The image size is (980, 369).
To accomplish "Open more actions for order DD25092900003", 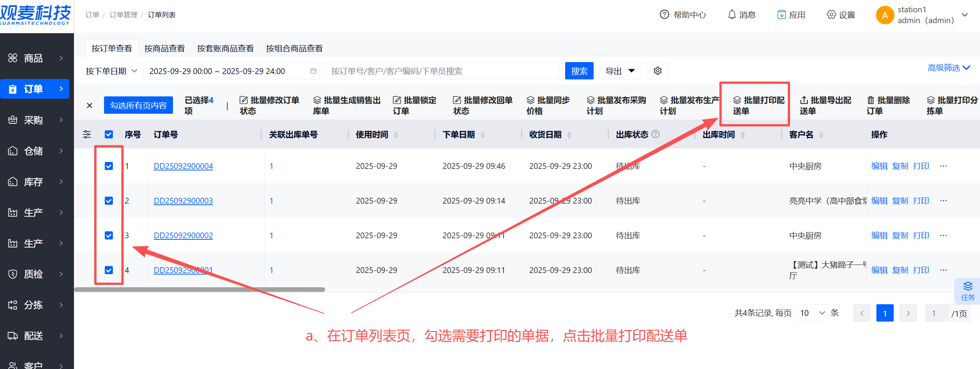I will [943, 201].
